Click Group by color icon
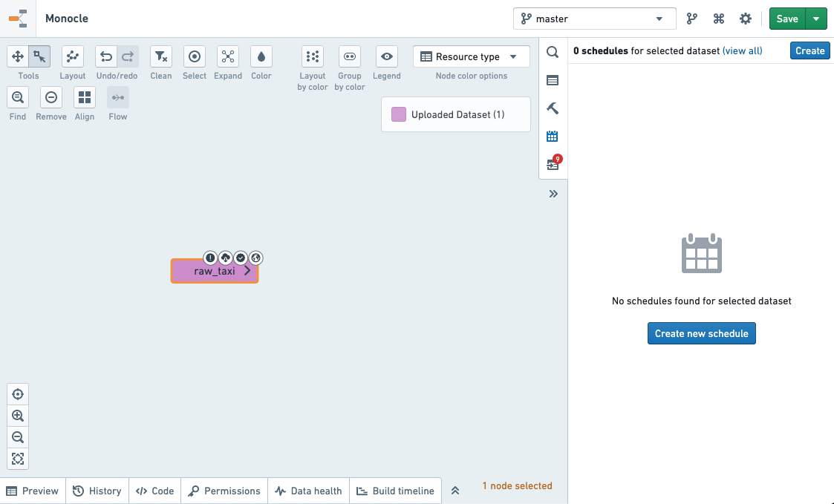 (x=350, y=56)
